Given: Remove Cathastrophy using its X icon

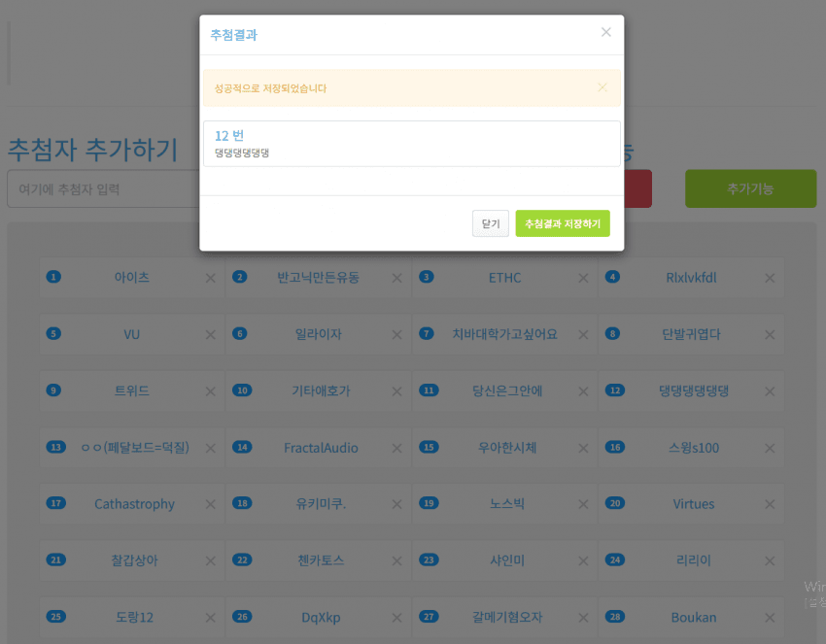Looking at the screenshot, I should [210, 504].
